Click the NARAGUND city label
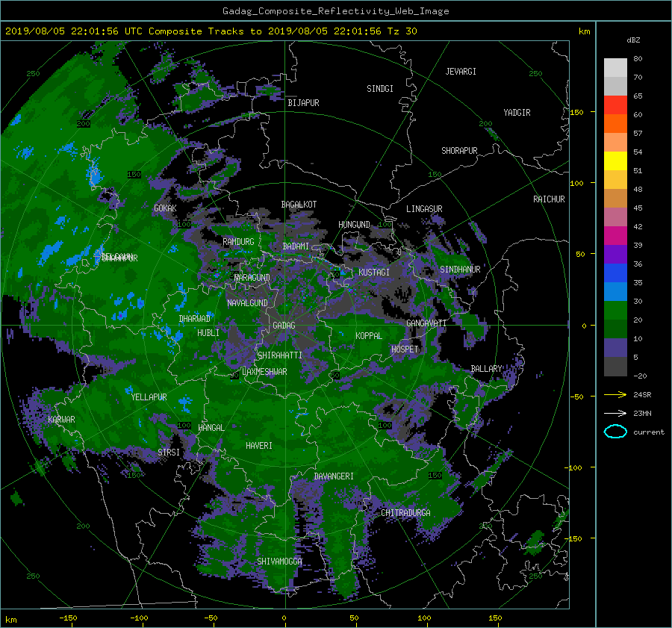 click(x=252, y=277)
